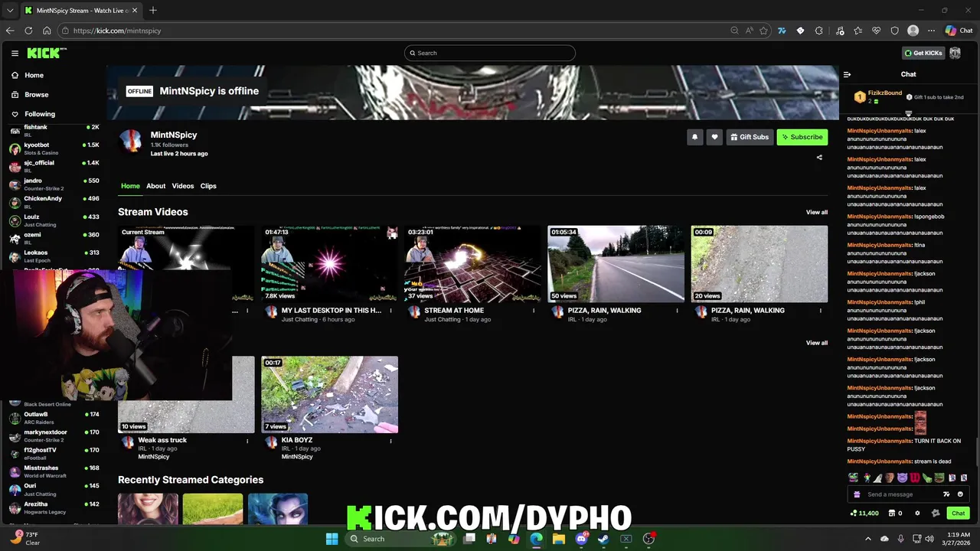Open the user avatar menu on Kick

click(x=955, y=53)
